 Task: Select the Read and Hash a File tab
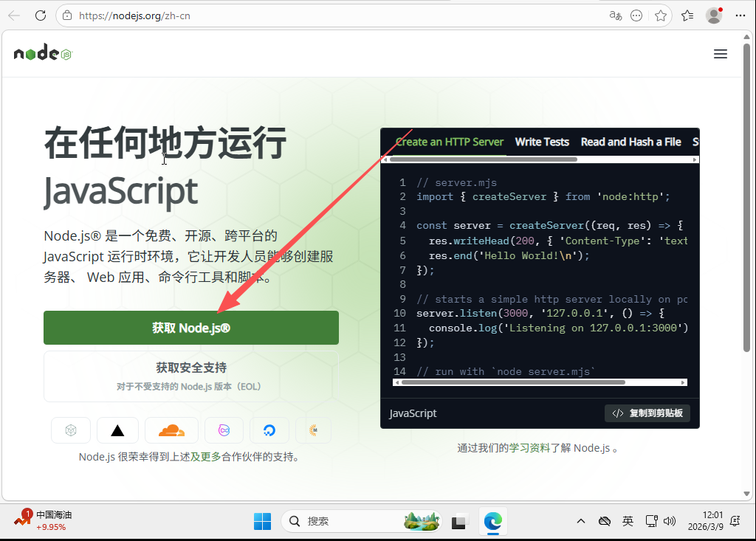pos(630,142)
